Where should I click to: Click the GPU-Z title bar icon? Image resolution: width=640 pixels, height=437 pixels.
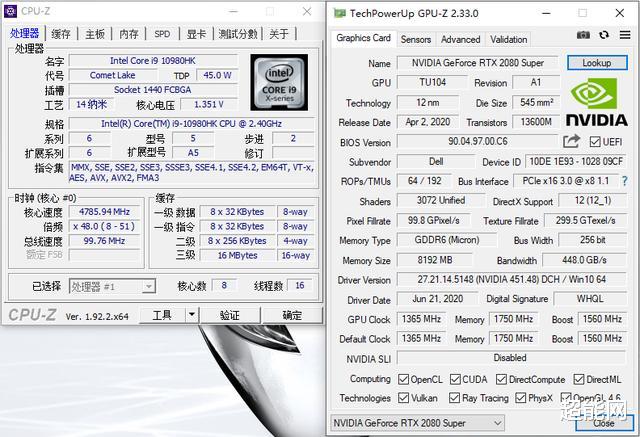339,13
